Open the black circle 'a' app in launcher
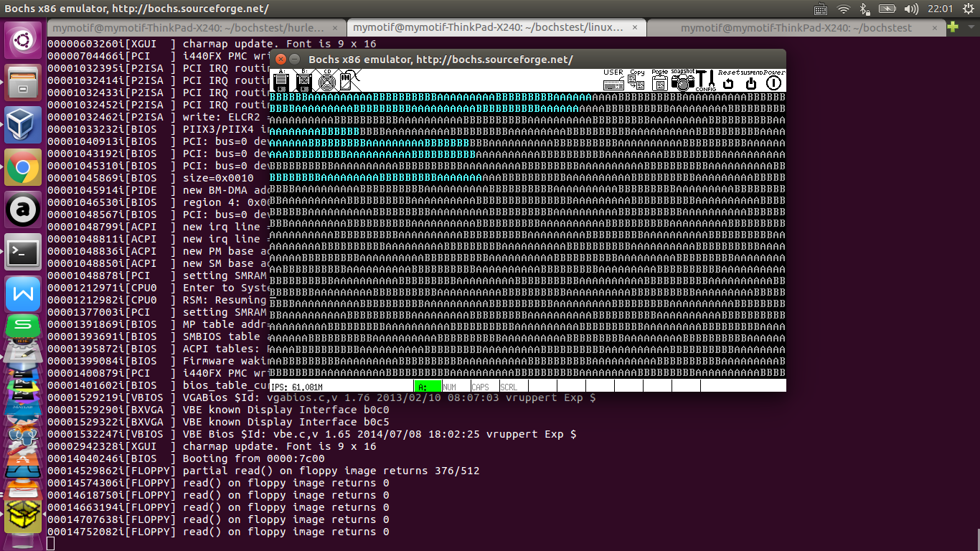Viewport: 980px width, 551px height. coord(23,209)
